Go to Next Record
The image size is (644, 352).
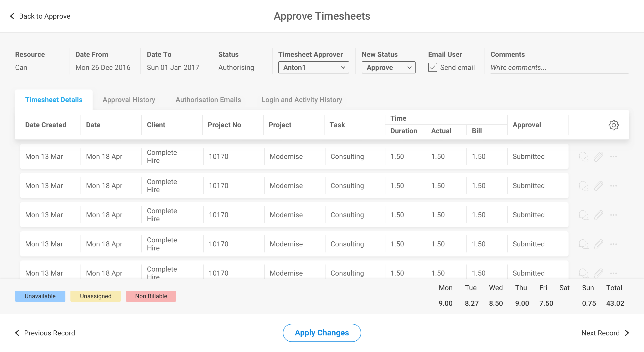tap(605, 333)
